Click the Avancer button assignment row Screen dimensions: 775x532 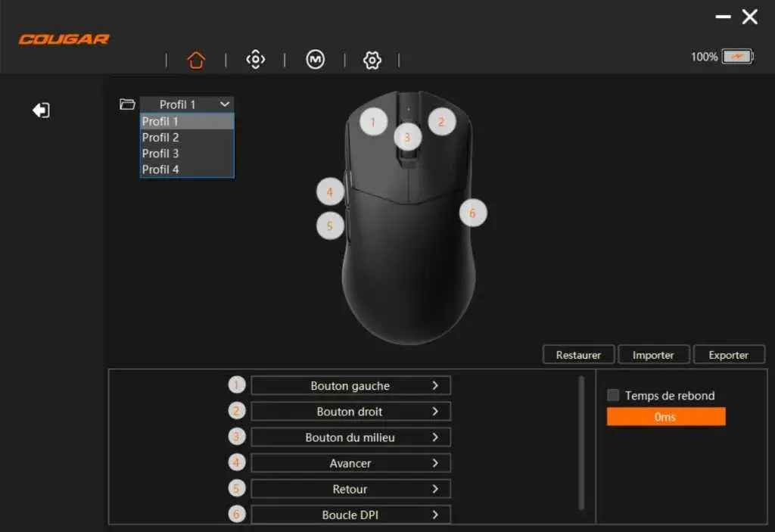pyautogui.click(x=350, y=462)
